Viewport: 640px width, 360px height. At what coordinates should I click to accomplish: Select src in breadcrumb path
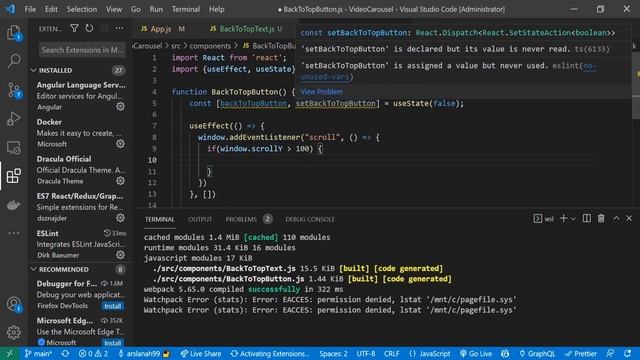point(176,46)
